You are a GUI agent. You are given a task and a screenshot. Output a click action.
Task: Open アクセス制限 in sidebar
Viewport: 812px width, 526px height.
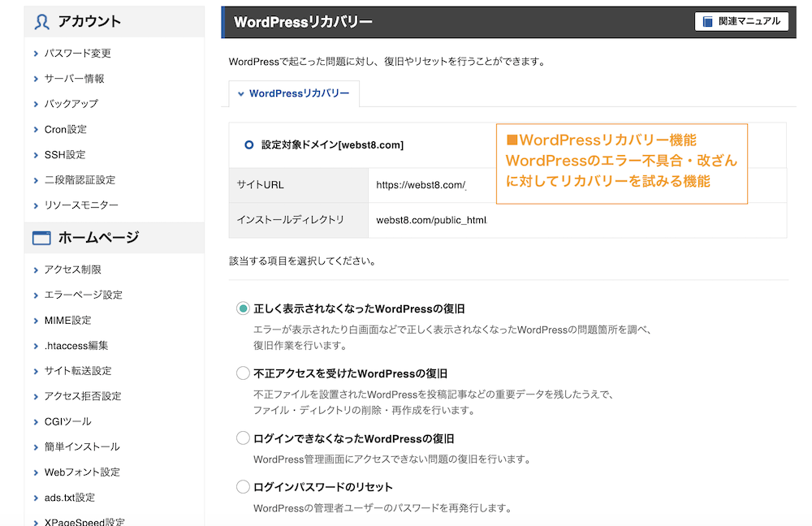point(73,269)
